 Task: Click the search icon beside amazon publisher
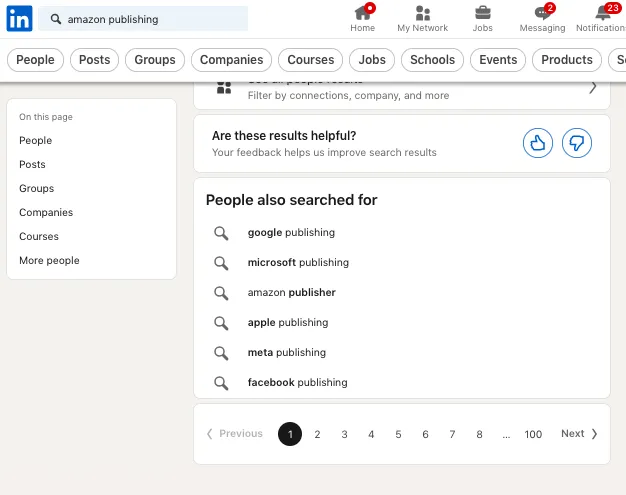point(221,293)
